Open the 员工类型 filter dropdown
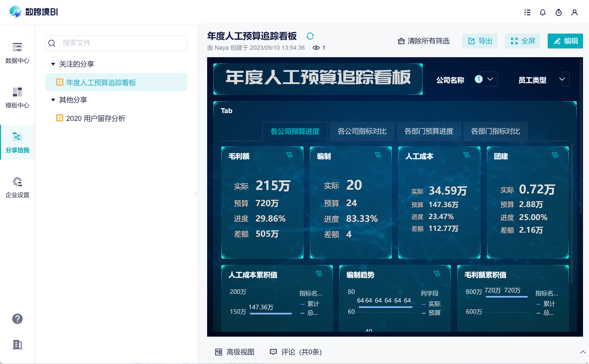Image resolution: width=589 pixels, height=364 pixels. click(x=562, y=79)
